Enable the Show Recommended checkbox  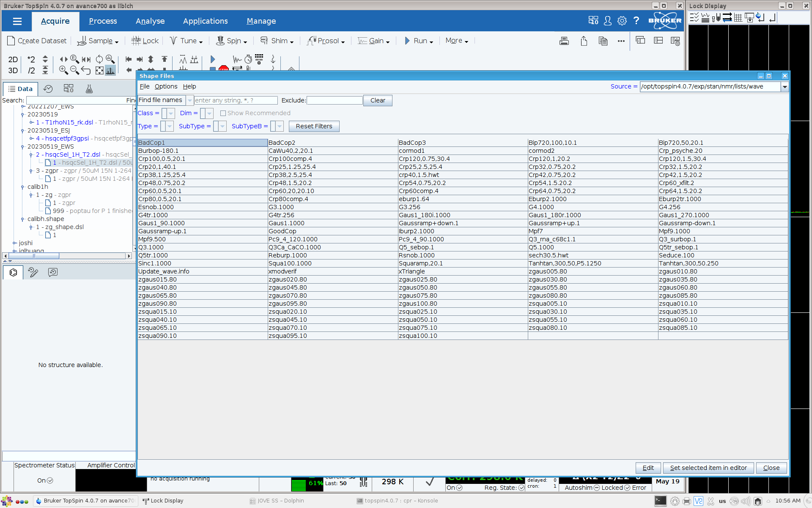(x=223, y=113)
